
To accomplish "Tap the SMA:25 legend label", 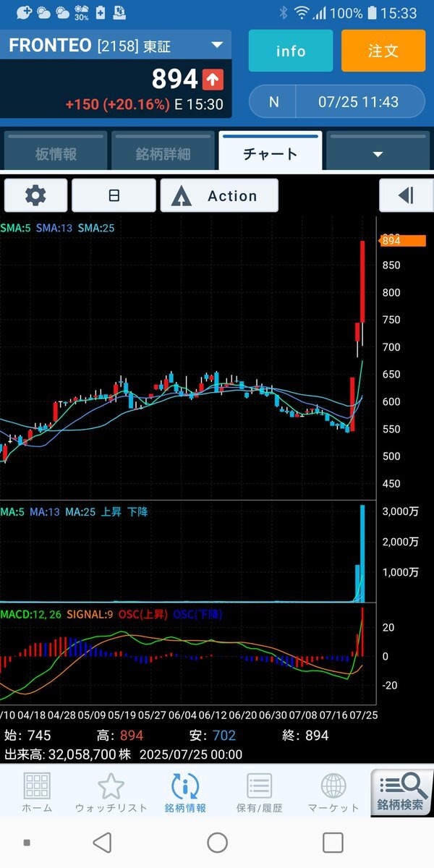I will pyautogui.click(x=96, y=228).
